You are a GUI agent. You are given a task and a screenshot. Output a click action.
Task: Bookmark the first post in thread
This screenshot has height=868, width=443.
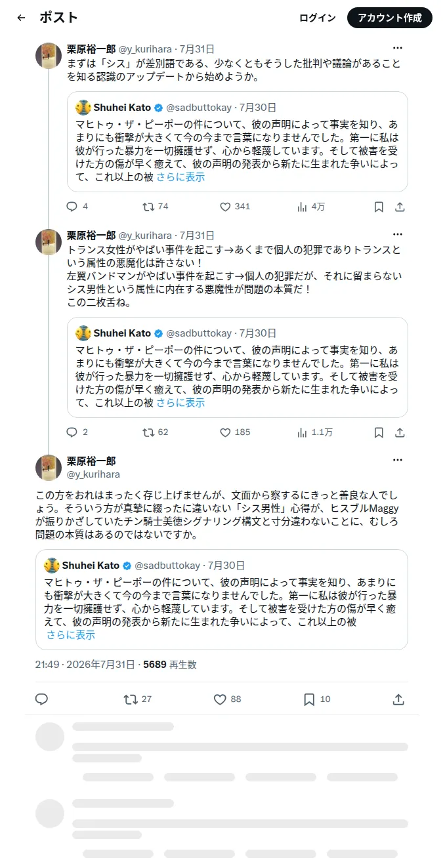coord(379,207)
